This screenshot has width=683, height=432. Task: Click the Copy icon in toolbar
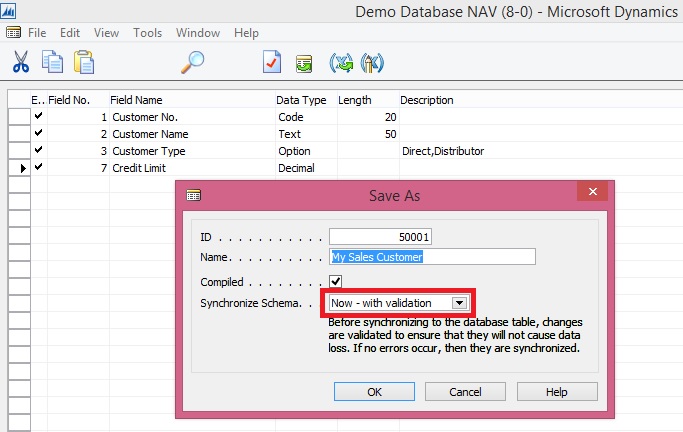52,62
